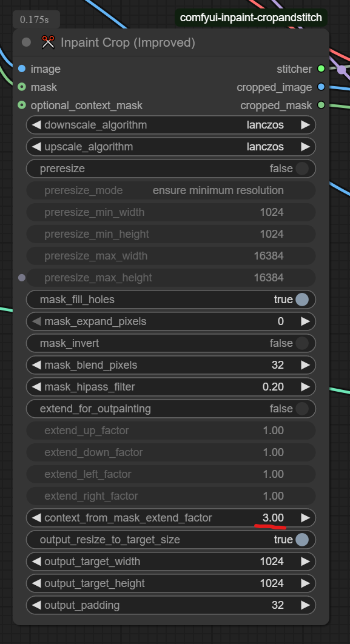The height and width of the screenshot is (644, 350).
Task: Decrease context_from_mask_extend_factor with left arrow
Action: (36, 517)
